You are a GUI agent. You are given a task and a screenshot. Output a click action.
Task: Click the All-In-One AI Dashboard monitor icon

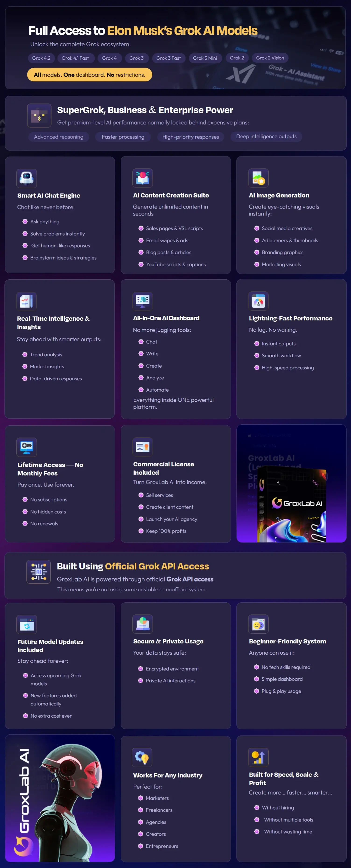click(x=143, y=301)
